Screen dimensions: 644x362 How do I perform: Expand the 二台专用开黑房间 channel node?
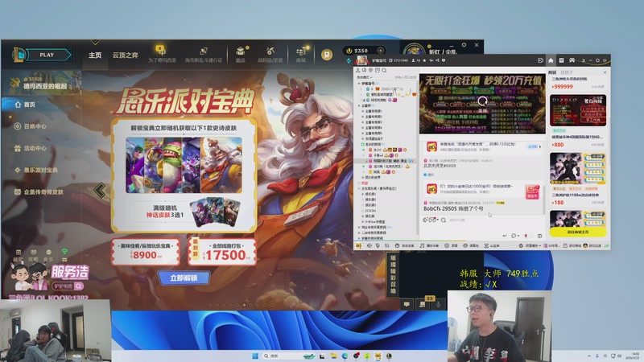[x=359, y=232]
